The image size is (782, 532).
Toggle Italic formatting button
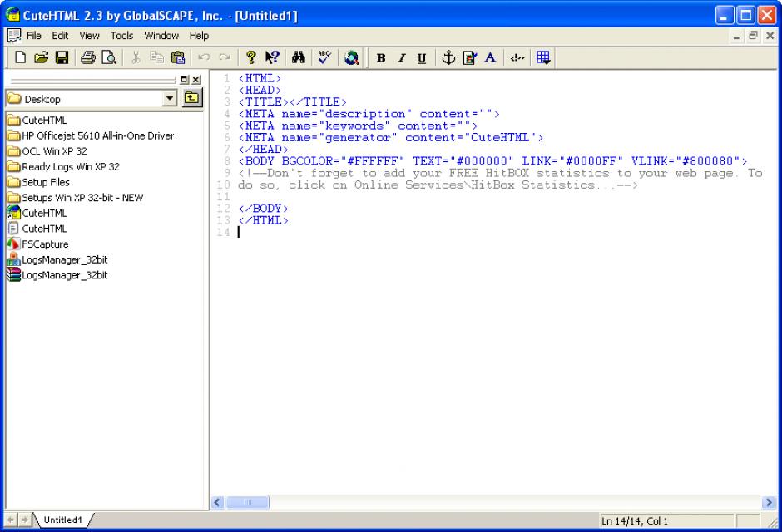tap(402, 58)
